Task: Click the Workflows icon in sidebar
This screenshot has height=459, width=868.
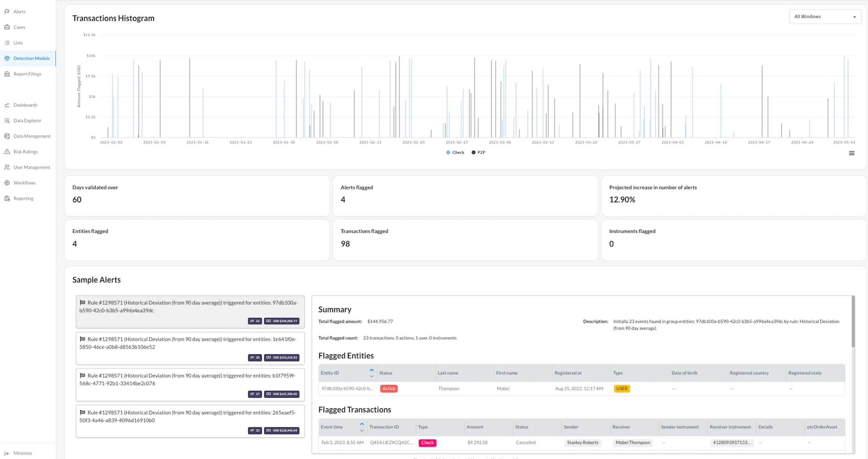Action: point(7,182)
